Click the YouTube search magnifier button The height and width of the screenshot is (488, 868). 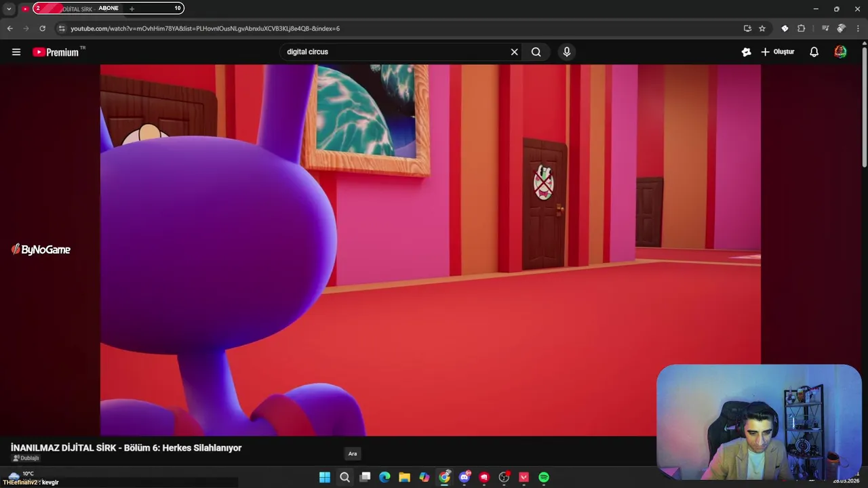click(536, 52)
